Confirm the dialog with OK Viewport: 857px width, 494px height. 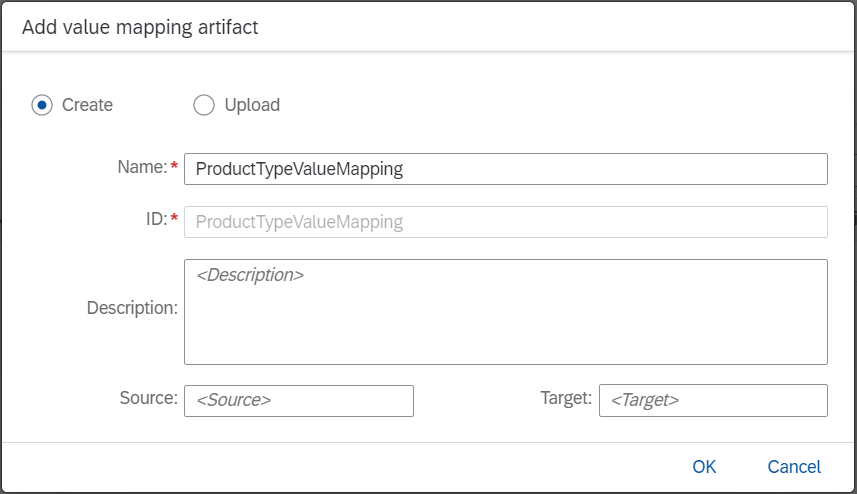pos(704,467)
